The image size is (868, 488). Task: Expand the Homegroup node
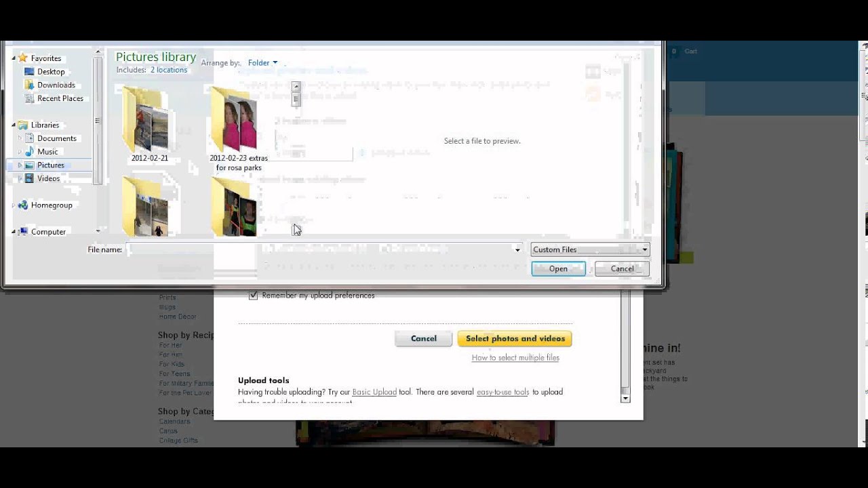click(13, 205)
